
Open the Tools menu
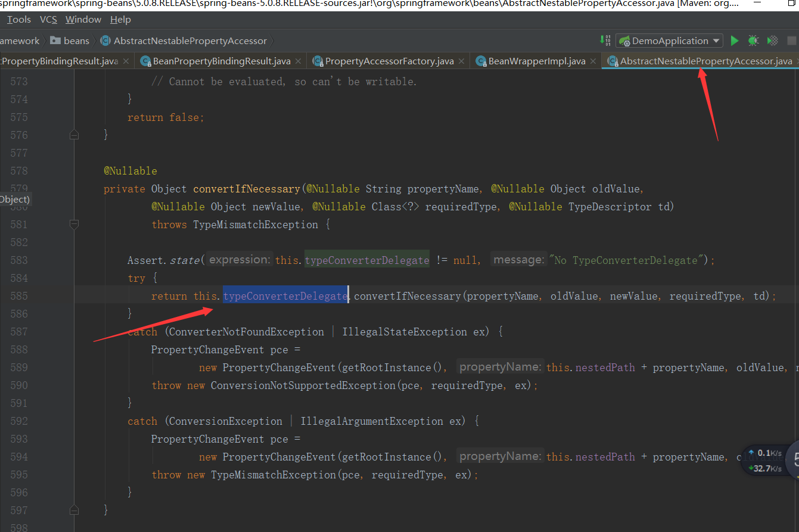point(19,20)
